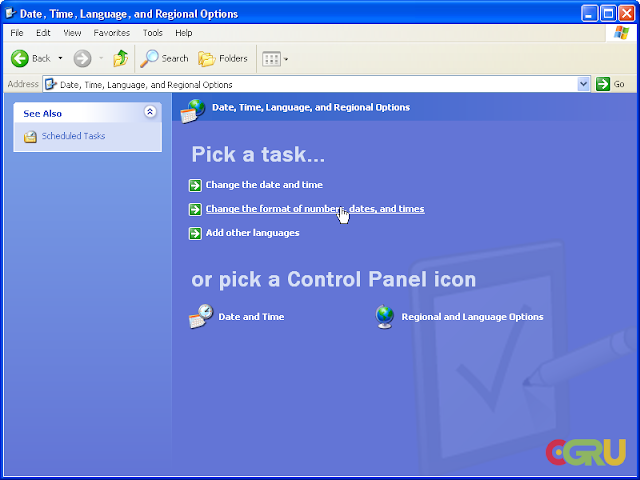Click the title bar window icon
Viewport: 640px width, 480px height.
(11, 13)
